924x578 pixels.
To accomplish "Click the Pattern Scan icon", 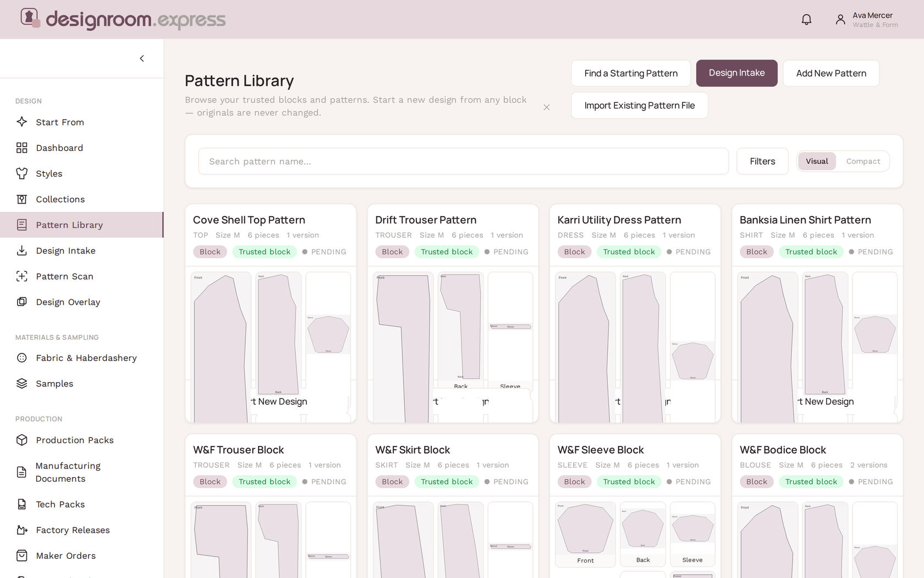I will pyautogui.click(x=22, y=276).
